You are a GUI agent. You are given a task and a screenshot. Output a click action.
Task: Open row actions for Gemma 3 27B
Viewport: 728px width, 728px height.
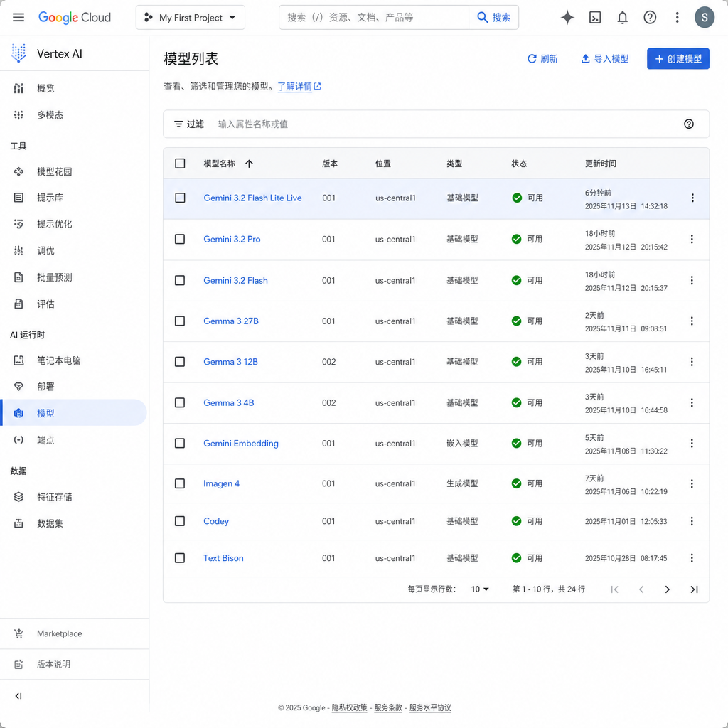(691, 321)
